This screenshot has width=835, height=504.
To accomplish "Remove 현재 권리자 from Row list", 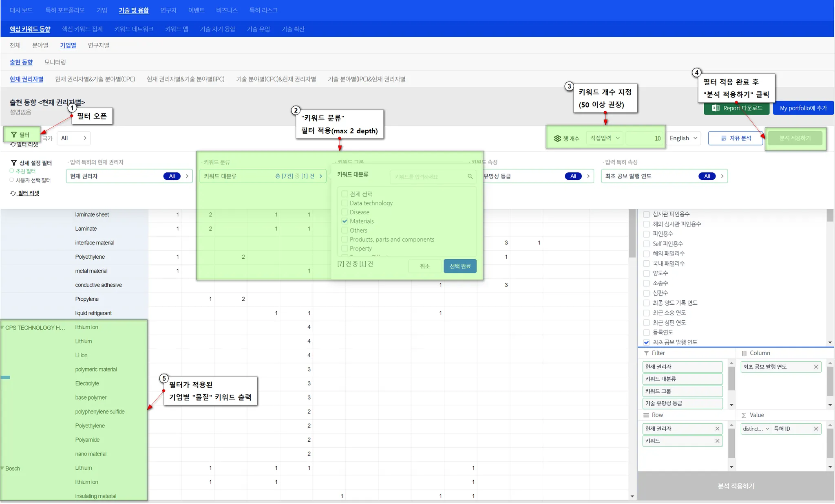I will (x=717, y=429).
